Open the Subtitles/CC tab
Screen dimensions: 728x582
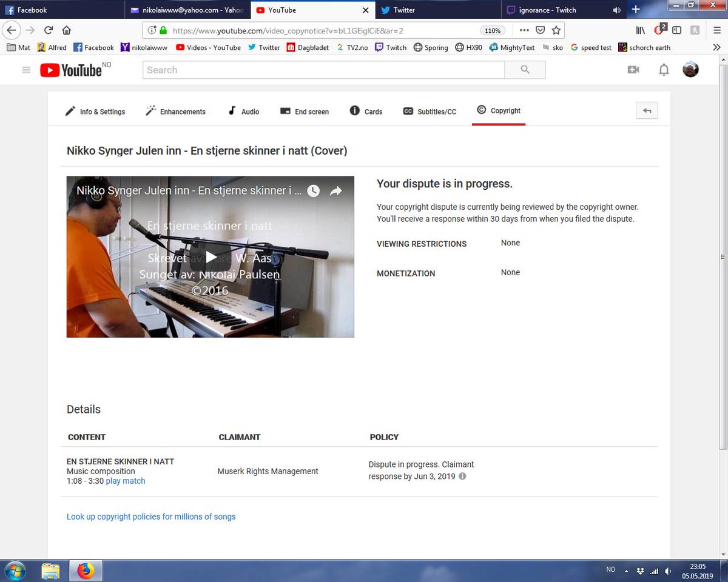430,112
